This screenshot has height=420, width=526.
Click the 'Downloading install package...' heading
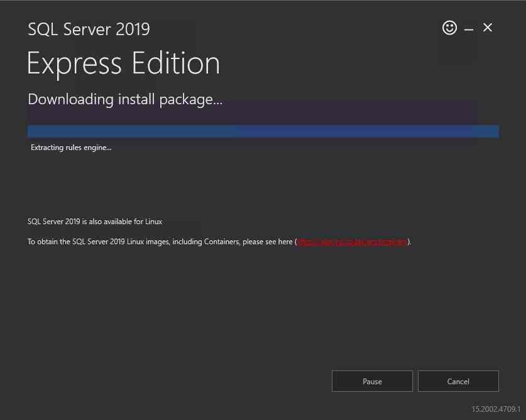[125, 100]
